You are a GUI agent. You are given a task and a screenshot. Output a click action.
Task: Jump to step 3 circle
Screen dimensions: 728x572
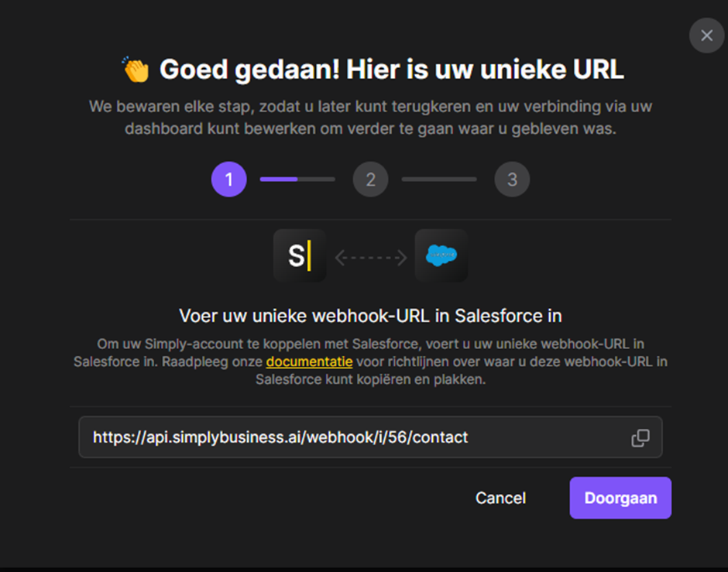(x=512, y=179)
